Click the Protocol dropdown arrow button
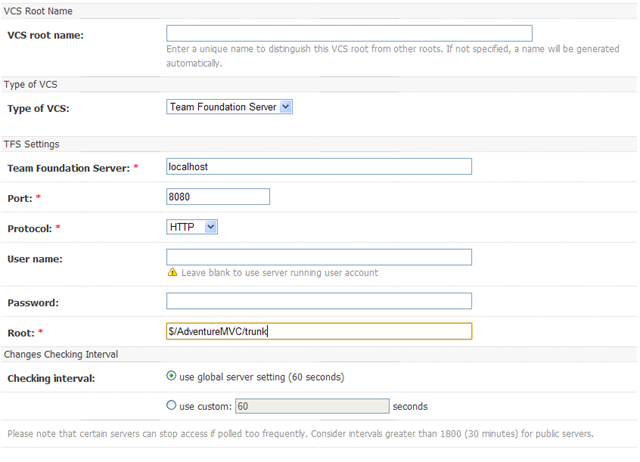 click(x=211, y=227)
